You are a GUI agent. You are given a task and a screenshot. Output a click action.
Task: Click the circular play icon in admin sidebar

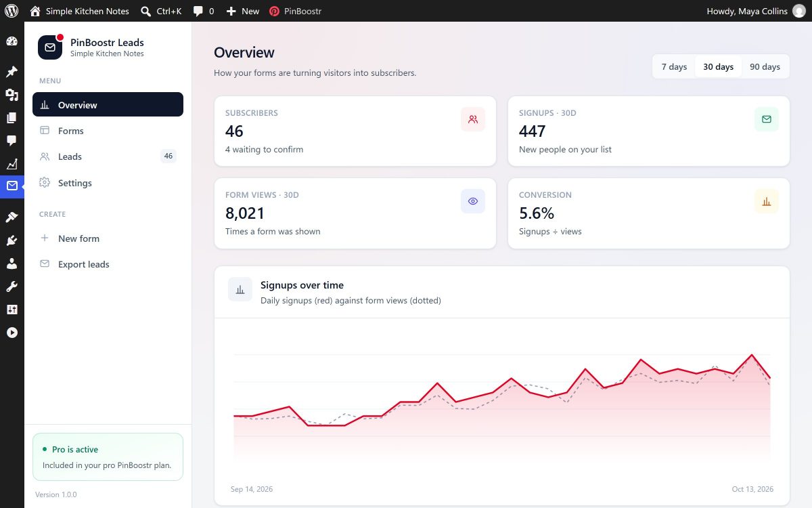[12, 333]
